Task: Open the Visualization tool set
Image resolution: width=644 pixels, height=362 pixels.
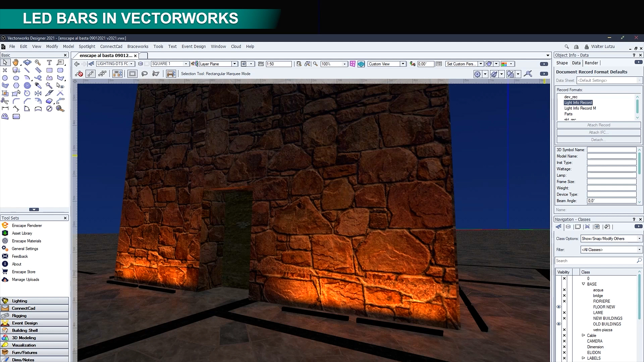Action: pos(35,345)
